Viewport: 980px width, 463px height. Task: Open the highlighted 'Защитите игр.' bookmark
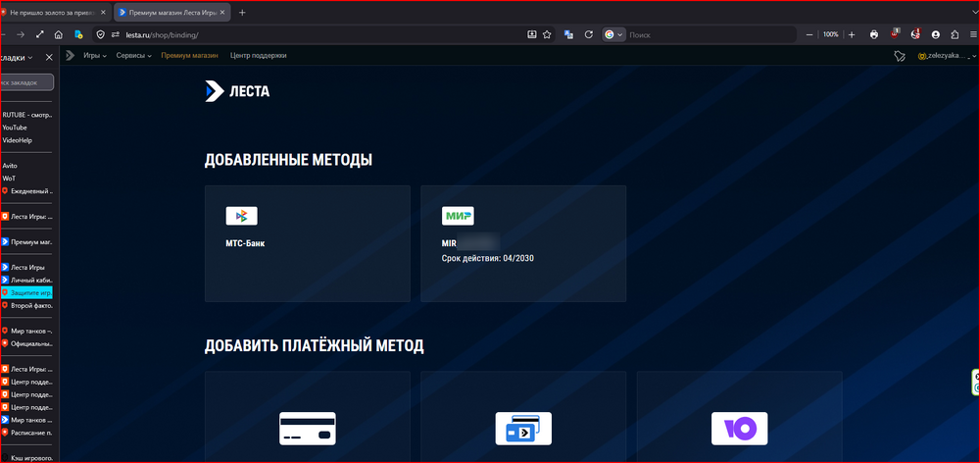point(26,293)
